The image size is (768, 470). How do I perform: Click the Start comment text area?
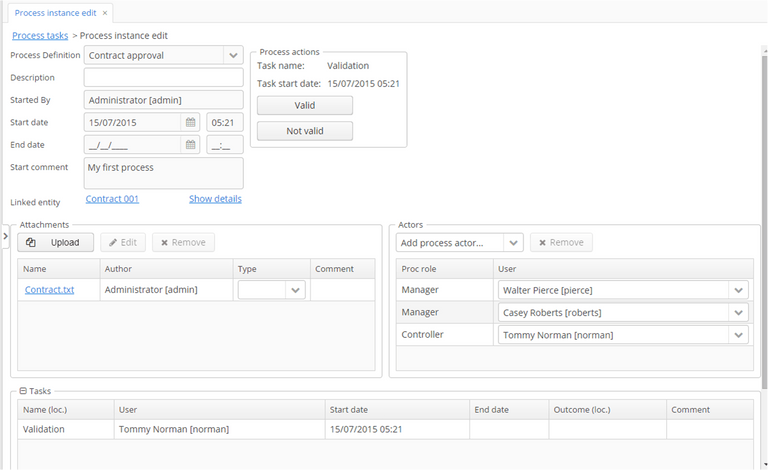[x=164, y=173]
